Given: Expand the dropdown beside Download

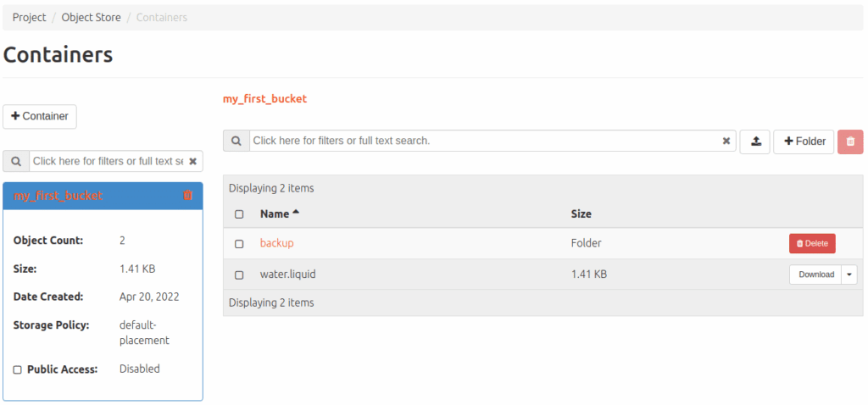Looking at the screenshot, I should point(849,275).
